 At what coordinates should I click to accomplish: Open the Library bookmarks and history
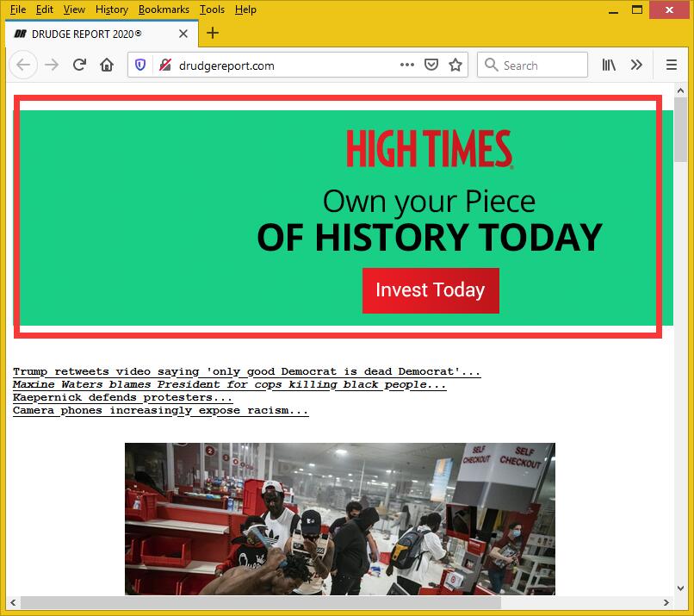coord(609,65)
